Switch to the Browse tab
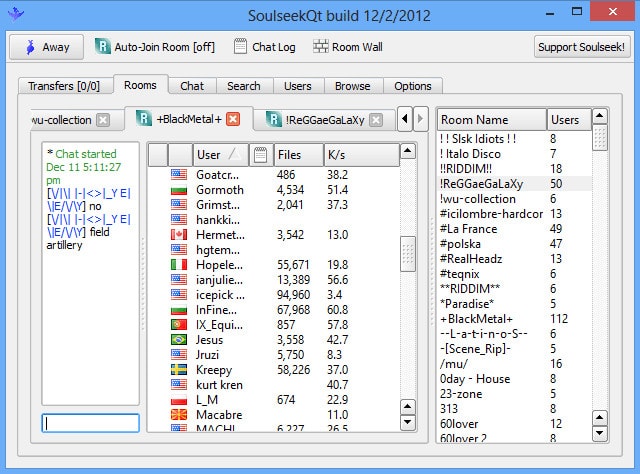Viewport: 640px width, 474px height. point(353,86)
